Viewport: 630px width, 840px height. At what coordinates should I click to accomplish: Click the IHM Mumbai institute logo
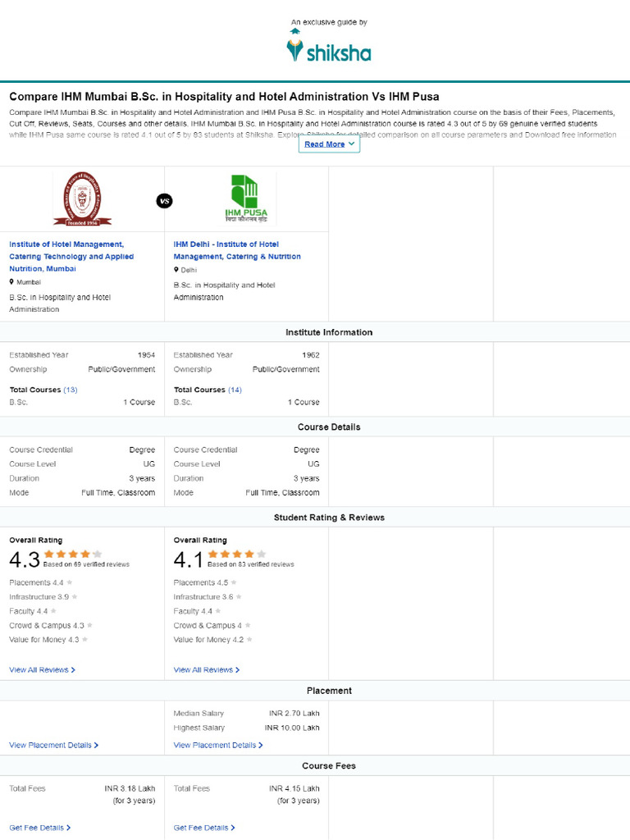click(82, 199)
